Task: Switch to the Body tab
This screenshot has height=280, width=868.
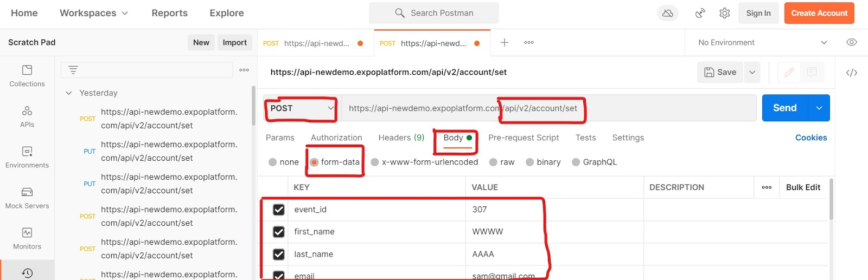Action: [457, 138]
